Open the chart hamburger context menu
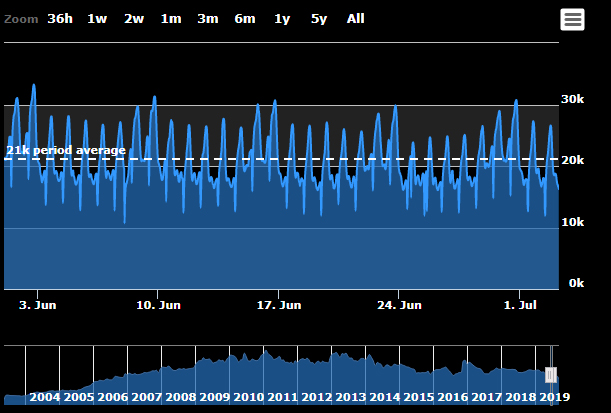Viewport: 611px width, 413px height. tap(572, 19)
